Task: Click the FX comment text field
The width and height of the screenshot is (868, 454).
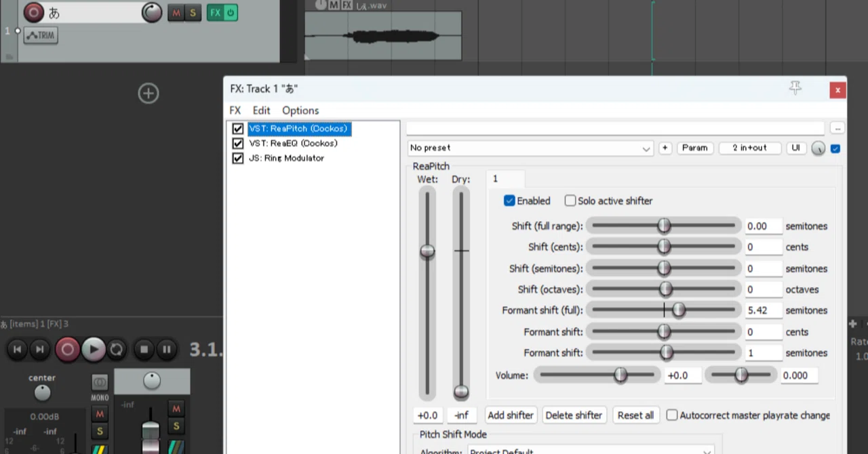Action: tap(616, 128)
